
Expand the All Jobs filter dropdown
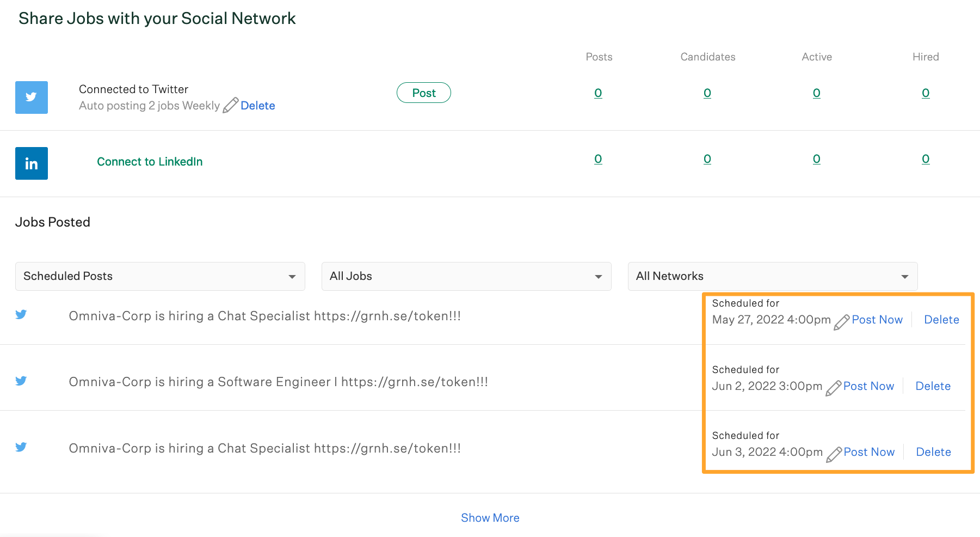click(466, 277)
